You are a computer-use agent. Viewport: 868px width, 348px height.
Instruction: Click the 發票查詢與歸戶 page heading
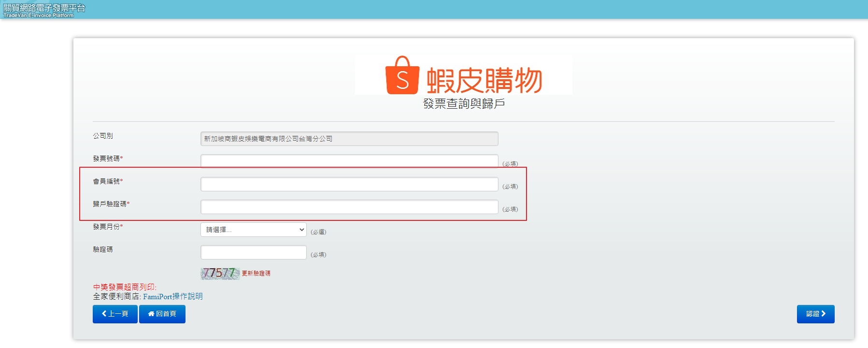pyautogui.click(x=464, y=103)
